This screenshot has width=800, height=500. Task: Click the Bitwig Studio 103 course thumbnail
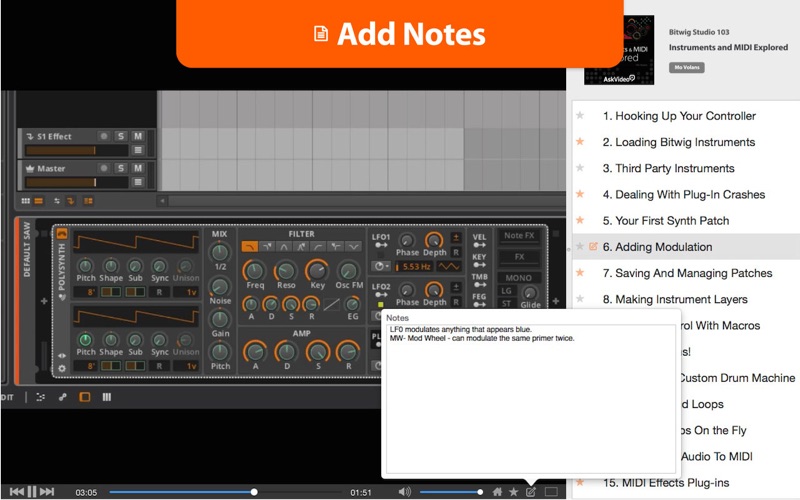619,50
